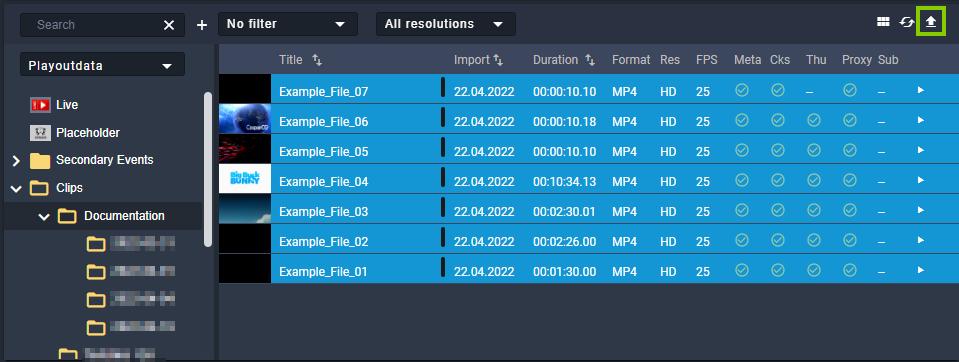959x362 pixels.
Task: Play preview of Example_File_01
Action: [920, 270]
